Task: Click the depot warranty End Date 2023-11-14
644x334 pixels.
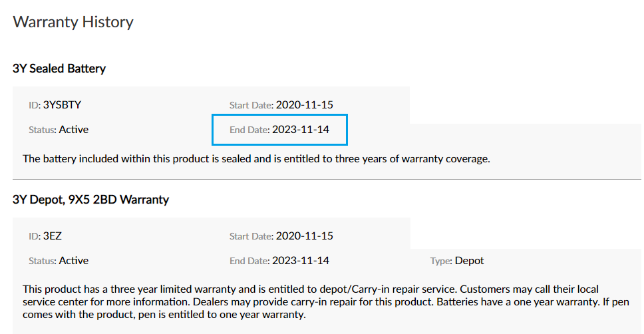Action: pyautogui.click(x=301, y=261)
